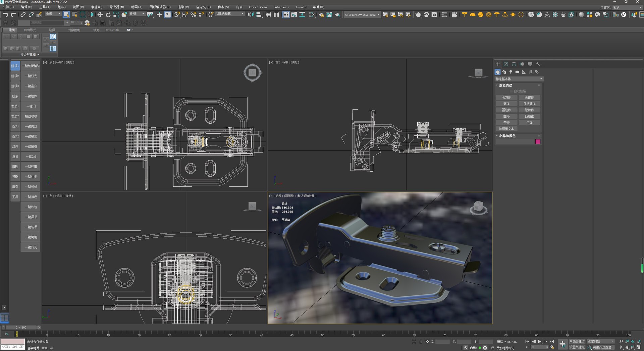Open the 选定对象 key filter dropdown

[600, 342]
